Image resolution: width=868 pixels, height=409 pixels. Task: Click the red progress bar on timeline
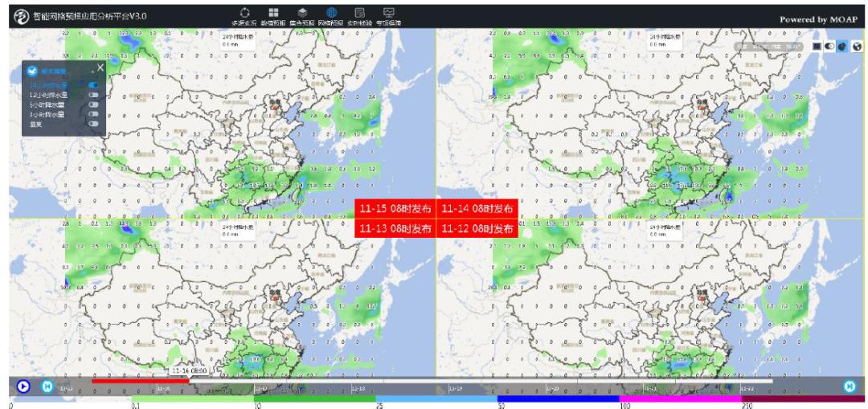[140, 381]
